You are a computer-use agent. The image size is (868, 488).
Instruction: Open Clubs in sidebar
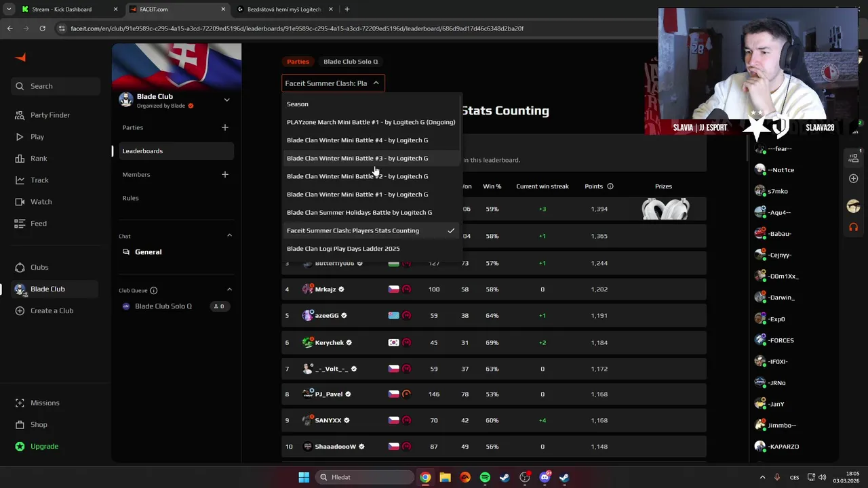point(39,267)
